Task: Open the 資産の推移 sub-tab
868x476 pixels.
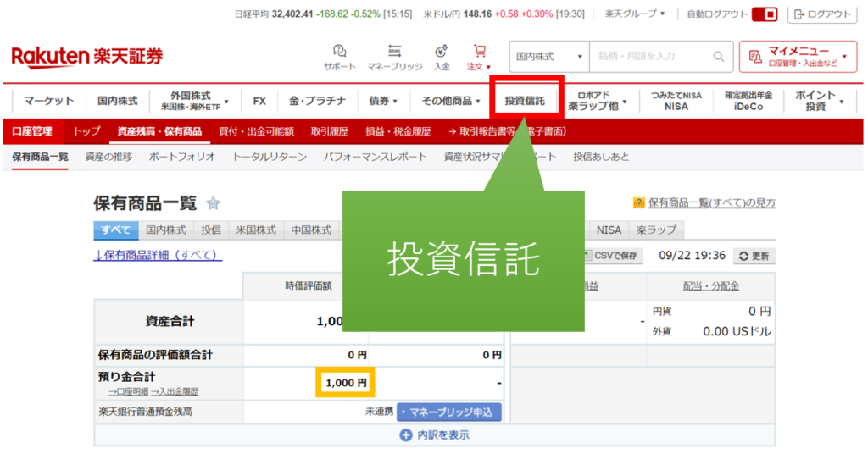Action: tap(109, 157)
